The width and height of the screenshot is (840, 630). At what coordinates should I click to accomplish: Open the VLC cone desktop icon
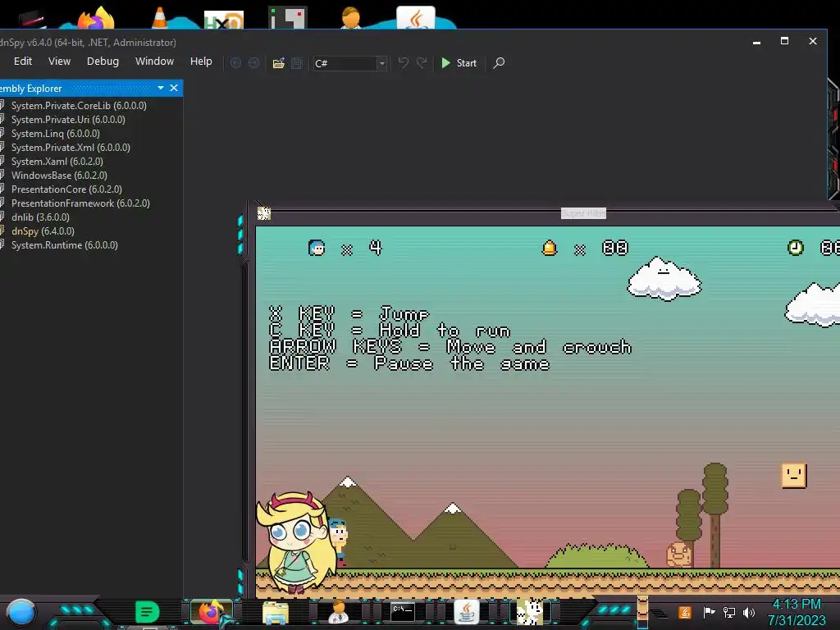point(160,18)
